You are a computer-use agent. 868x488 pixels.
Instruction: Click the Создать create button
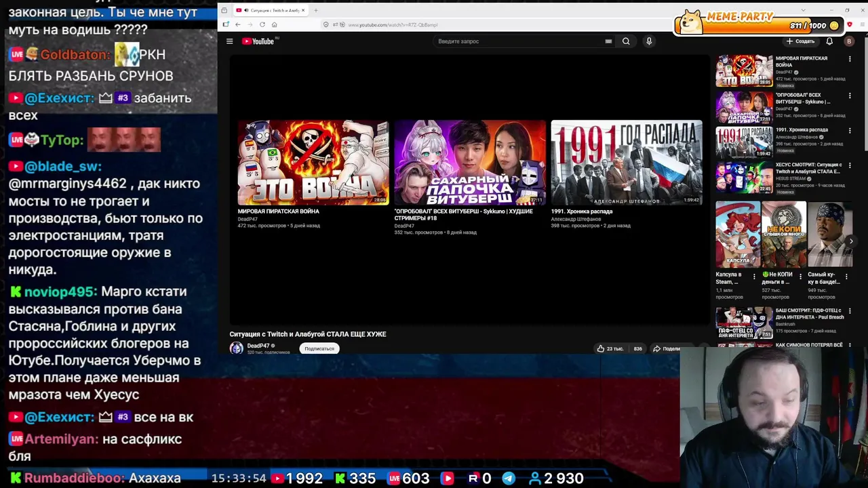click(800, 41)
